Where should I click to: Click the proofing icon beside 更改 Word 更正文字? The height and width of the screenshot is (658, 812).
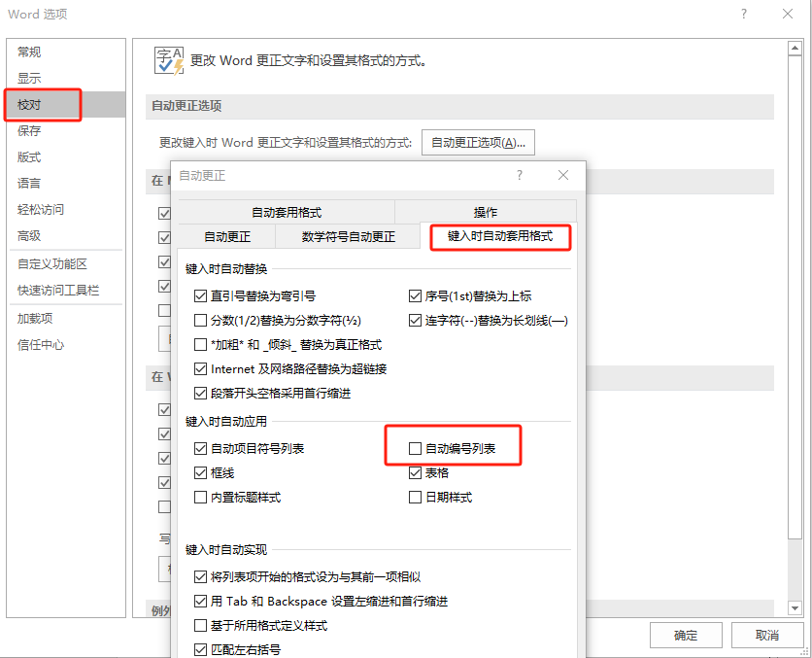click(x=169, y=60)
